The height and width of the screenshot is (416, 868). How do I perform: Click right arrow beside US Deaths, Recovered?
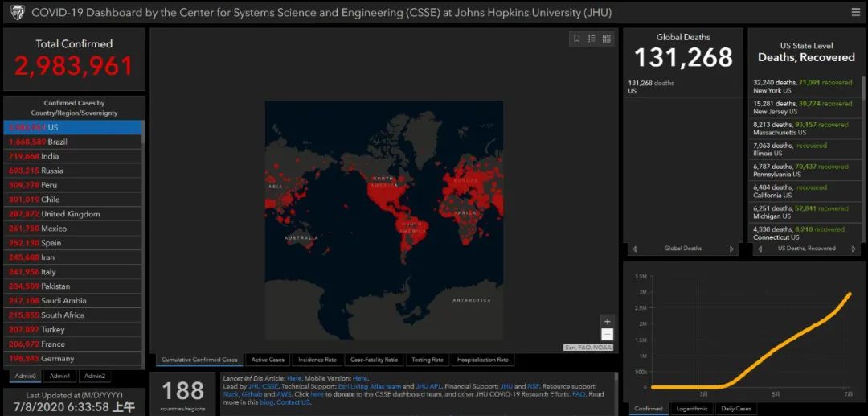point(853,249)
